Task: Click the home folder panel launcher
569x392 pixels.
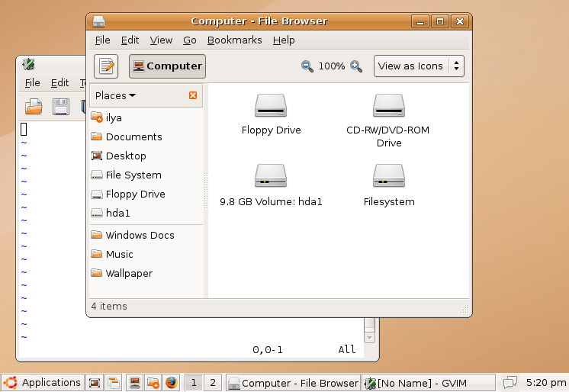Action: click(153, 383)
